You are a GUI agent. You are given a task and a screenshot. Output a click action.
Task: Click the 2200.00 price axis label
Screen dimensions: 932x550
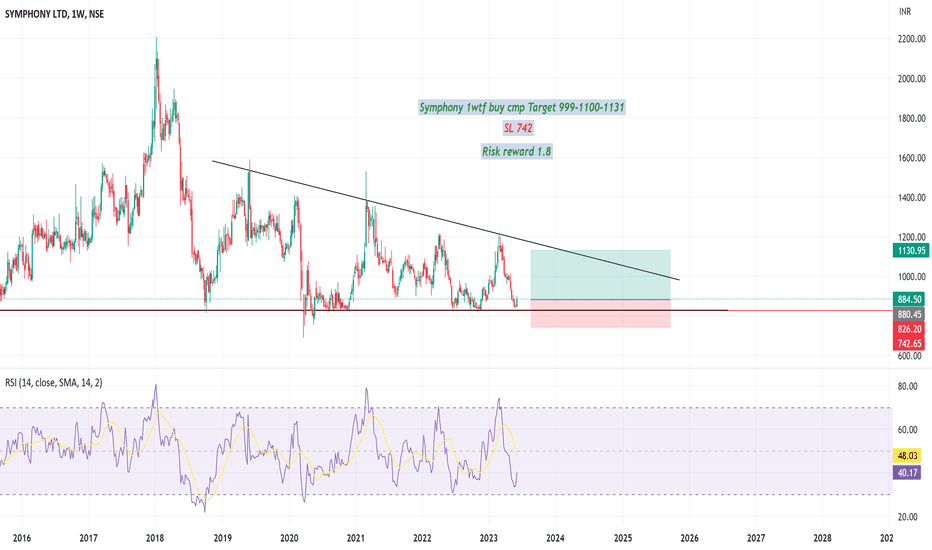(911, 39)
